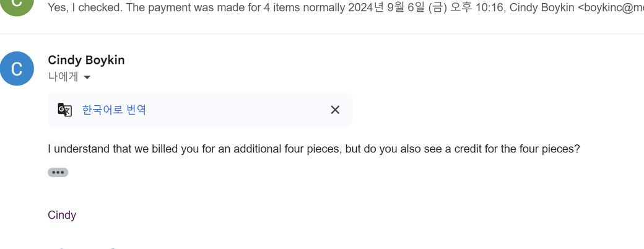The height and width of the screenshot is (249, 644).
Task: Translate message via "한국어로 번역" link
Action: [x=114, y=110]
